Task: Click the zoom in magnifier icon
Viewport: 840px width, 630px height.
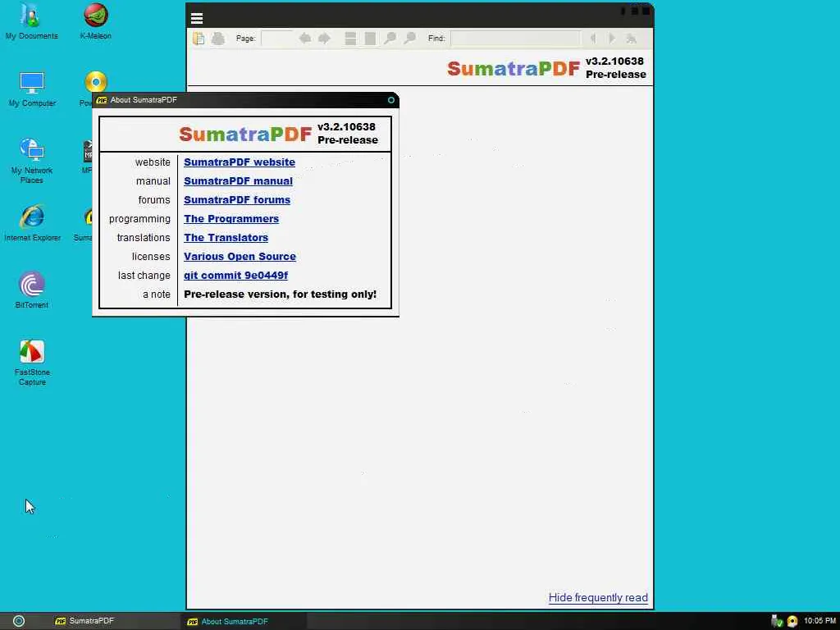Action: click(410, 39)
